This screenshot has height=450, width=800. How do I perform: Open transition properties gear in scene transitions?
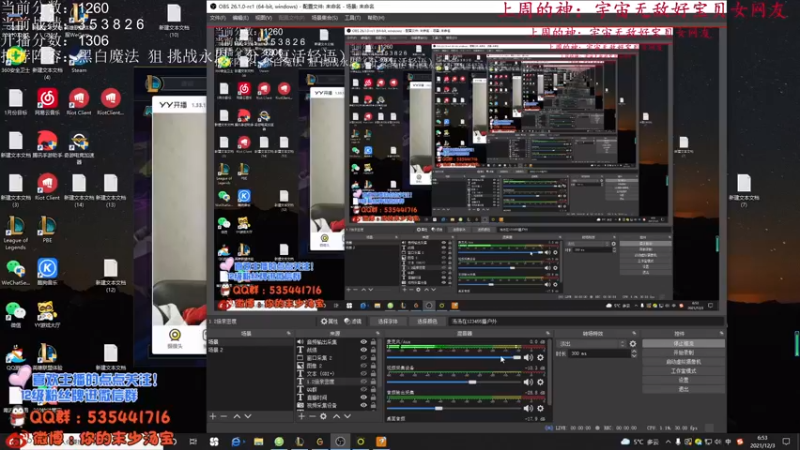633,344
